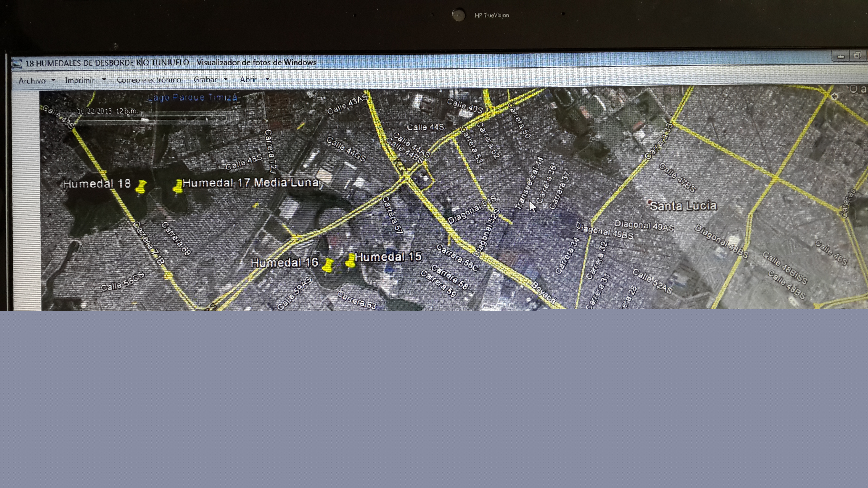Expand the Grabar dropdown arrow
This screenshot has width=868, height=488.
tap(226, 79)
